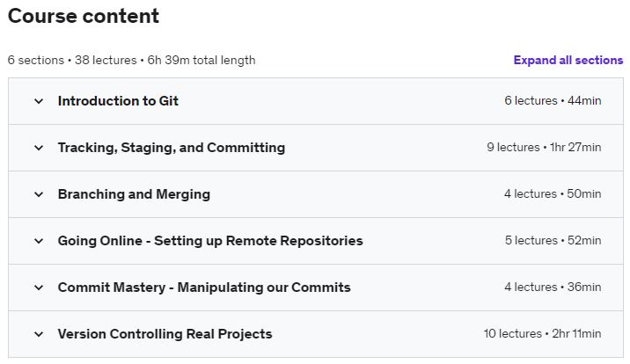Select Going Online - Setting up Remote Repositories
Image resolution: width=630 pixels, height=364 pixels.
point(210,241)
